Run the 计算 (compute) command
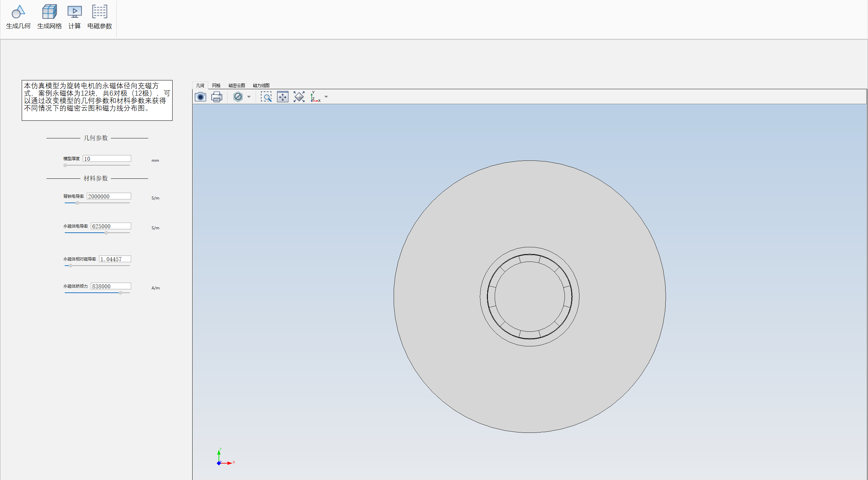The height and width of the screenshot is (480, 868). click(x=75, y=17)
